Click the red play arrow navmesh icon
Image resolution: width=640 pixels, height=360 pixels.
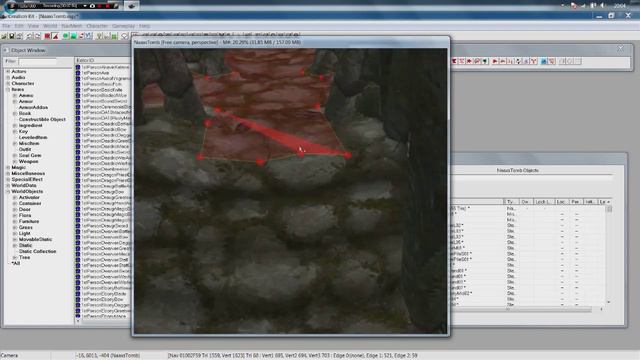click(x=495, y=61)
